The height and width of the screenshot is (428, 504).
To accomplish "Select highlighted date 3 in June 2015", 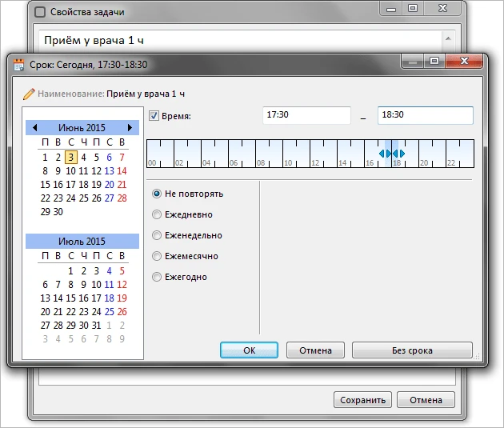I will tap(71, 158).
